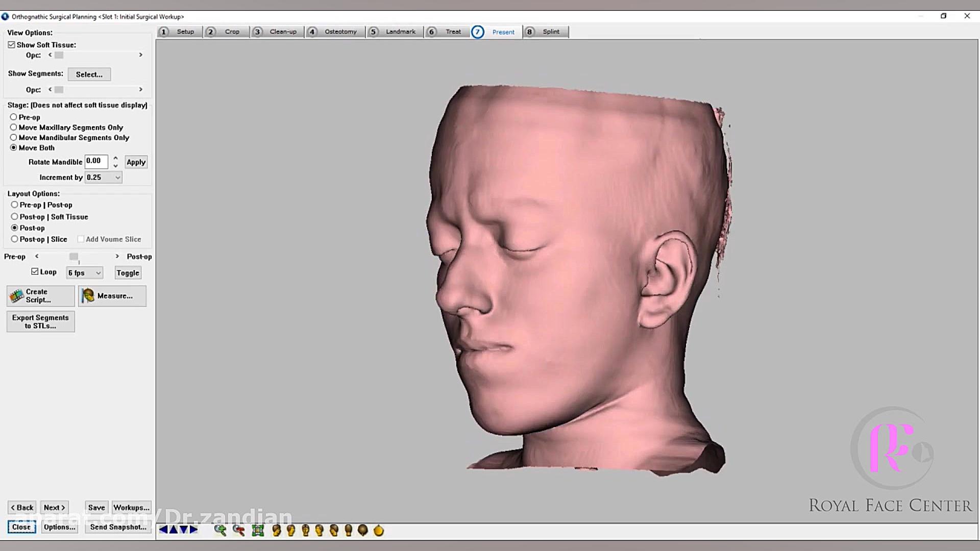Click the Pre-op to Post-op slider handle
980x551 pixels.
(74, 256)
